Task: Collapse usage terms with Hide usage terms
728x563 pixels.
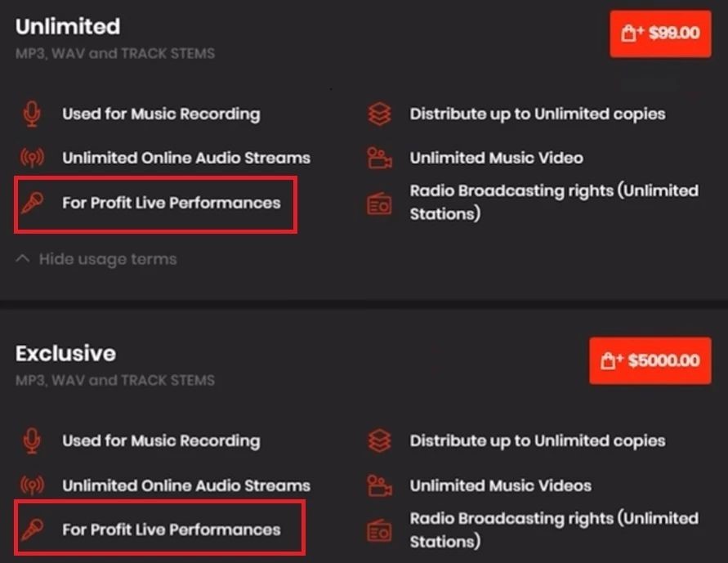Action: click(107, 259)
